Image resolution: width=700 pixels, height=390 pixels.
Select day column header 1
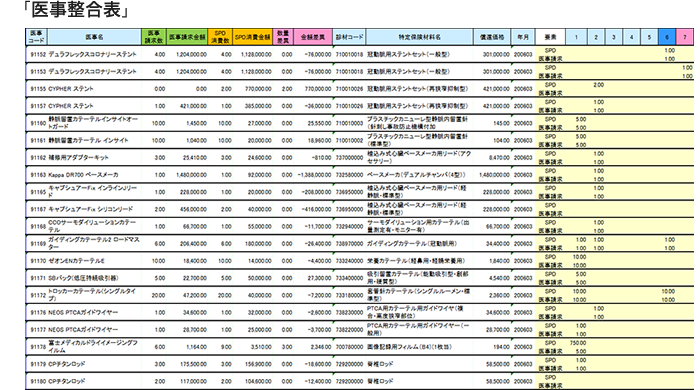coord(576,37)
